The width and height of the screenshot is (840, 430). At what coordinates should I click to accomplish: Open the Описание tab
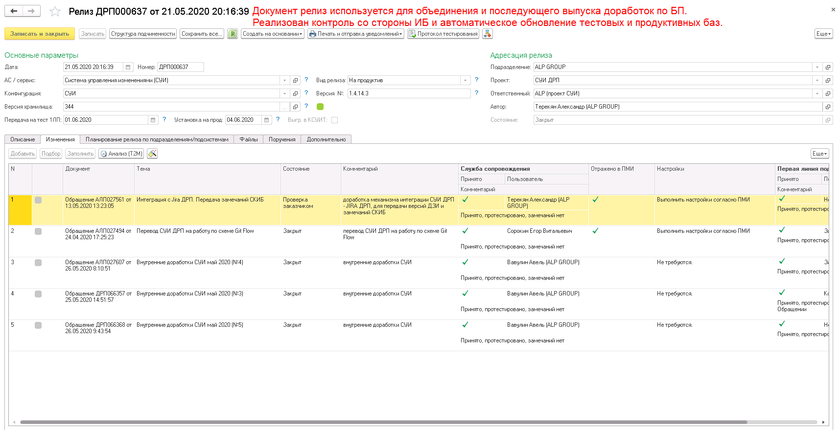click(x=22, y=140)
